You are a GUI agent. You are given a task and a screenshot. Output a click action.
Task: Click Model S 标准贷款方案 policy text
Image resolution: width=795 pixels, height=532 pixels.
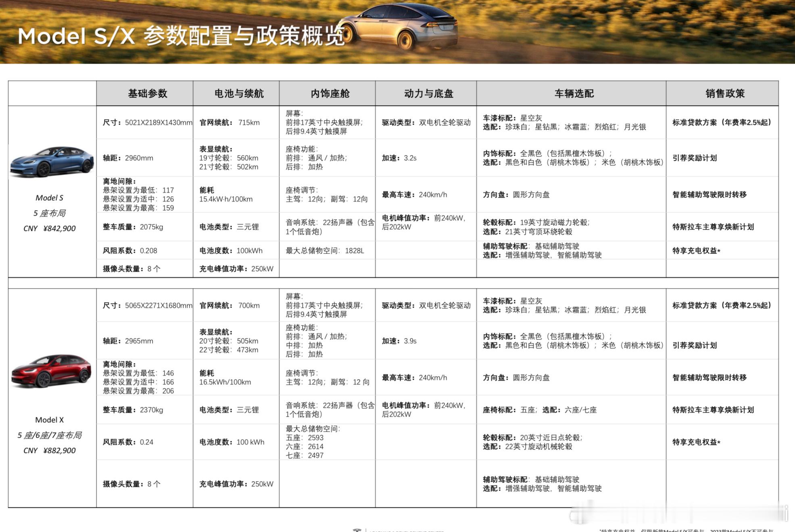(721, 123)
